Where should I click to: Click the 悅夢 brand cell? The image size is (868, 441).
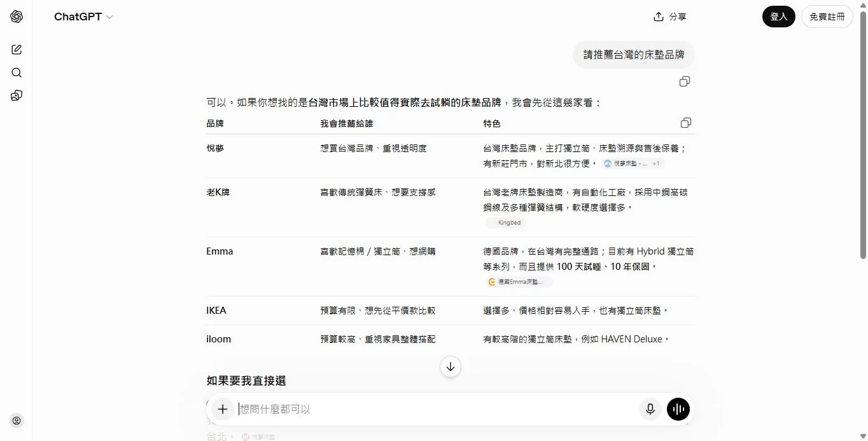[x=215, y=148]
